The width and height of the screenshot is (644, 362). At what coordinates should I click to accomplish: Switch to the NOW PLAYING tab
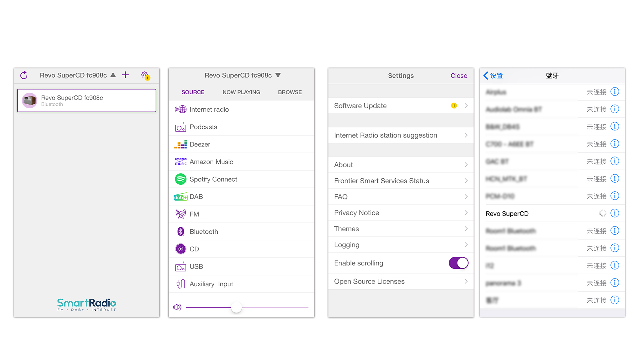(x=241, y=92)
